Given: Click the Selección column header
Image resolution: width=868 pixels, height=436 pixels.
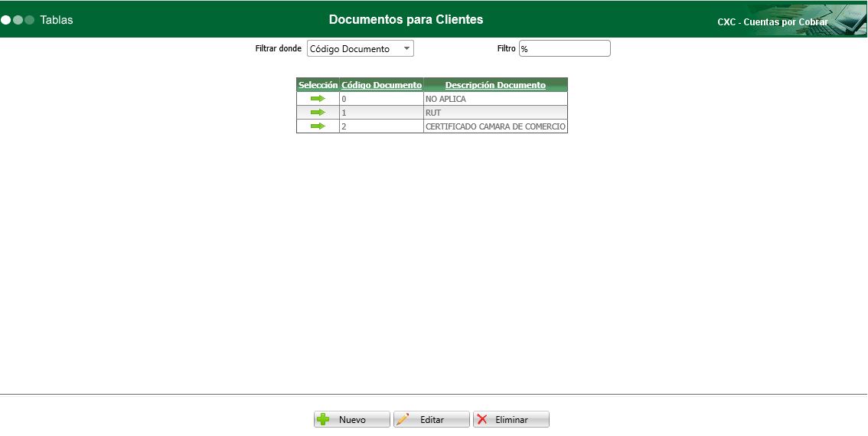Looking at the screenshot, I should (318, 85).
